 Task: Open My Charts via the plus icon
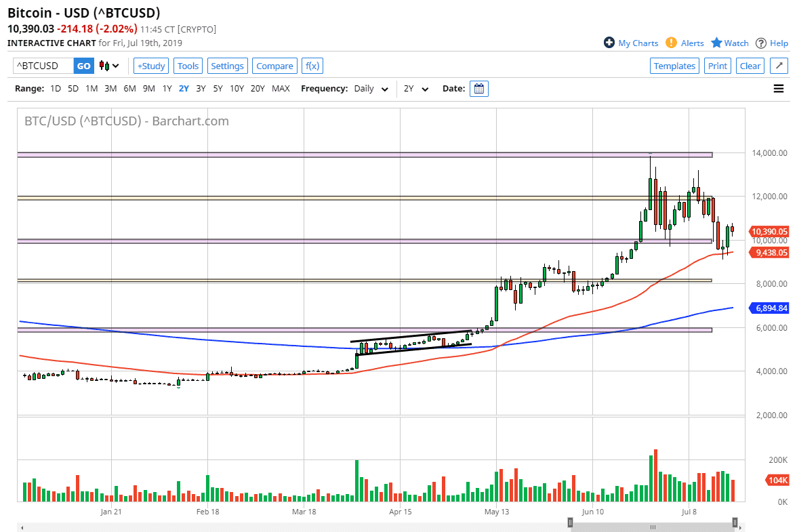point(609,43)
